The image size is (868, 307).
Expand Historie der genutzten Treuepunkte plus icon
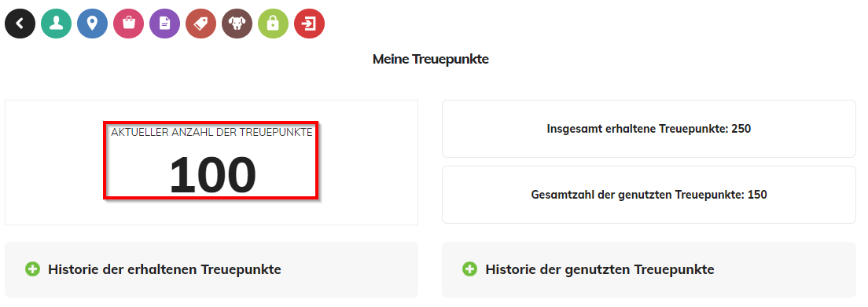pyautogui.click(x=469, y=269)
